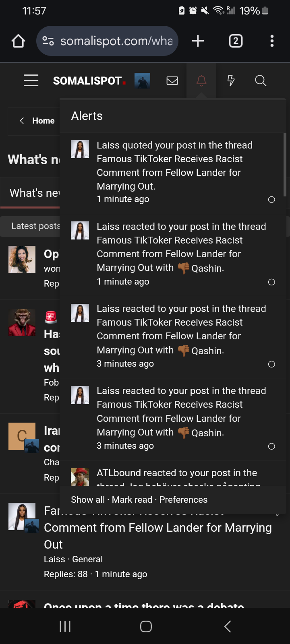Open alert Preferences link

[x=183, y=500]
